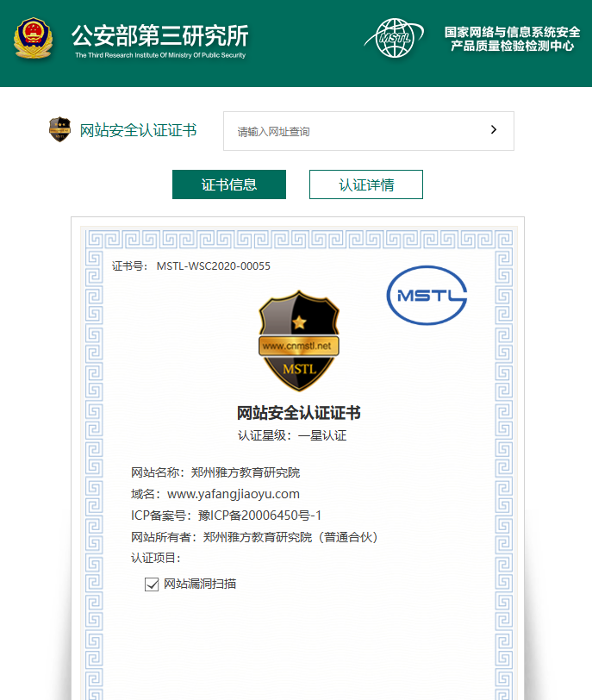Click the domain www.yafangjiaoyu.com
This screenshot has height=700, width=592.
pyautogui.click(x=233, y=494)
